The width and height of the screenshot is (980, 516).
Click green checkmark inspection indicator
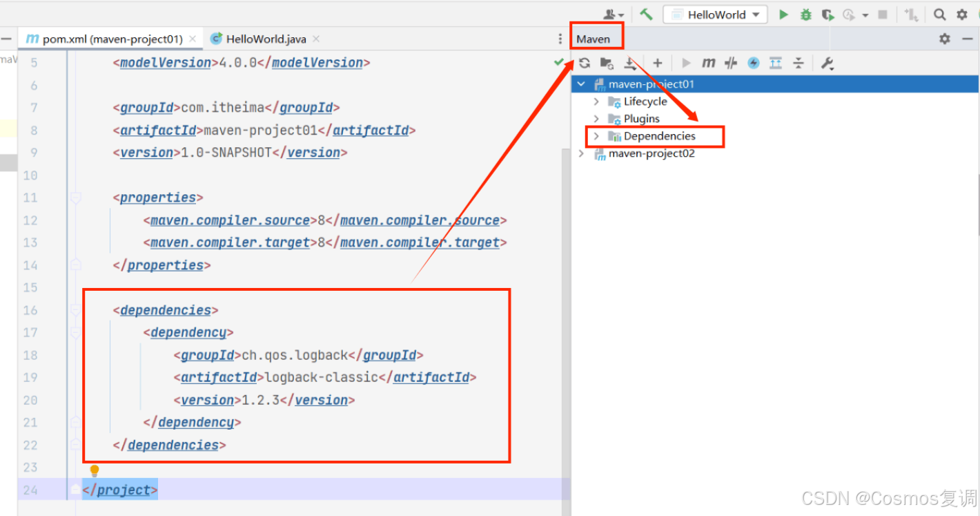[558, 62]
